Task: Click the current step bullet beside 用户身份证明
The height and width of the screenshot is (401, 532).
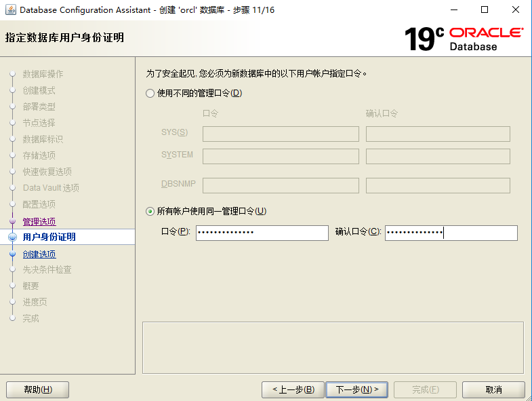Action: 12,237
